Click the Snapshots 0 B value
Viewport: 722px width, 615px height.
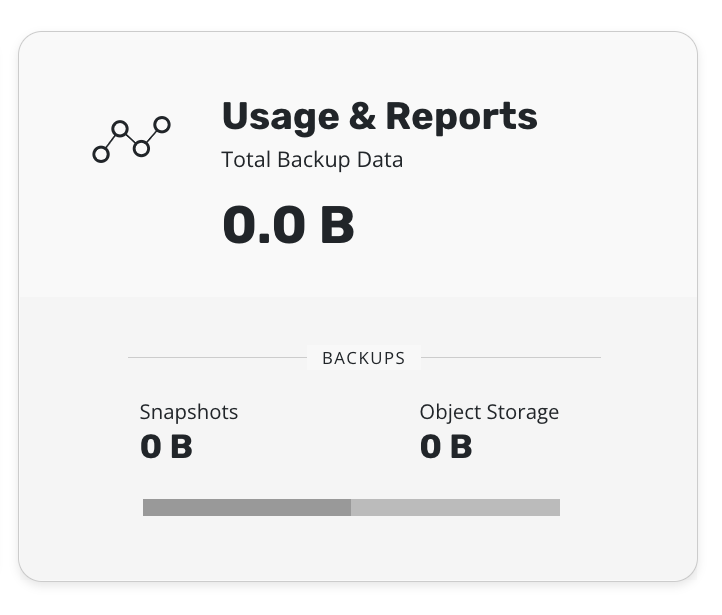pos(166,446)
